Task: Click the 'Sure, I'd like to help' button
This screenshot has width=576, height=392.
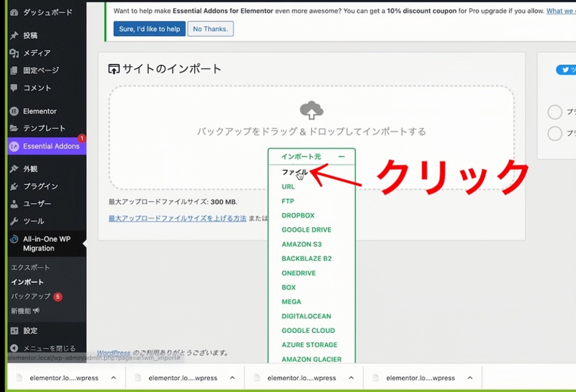Action: click(150, 29)
